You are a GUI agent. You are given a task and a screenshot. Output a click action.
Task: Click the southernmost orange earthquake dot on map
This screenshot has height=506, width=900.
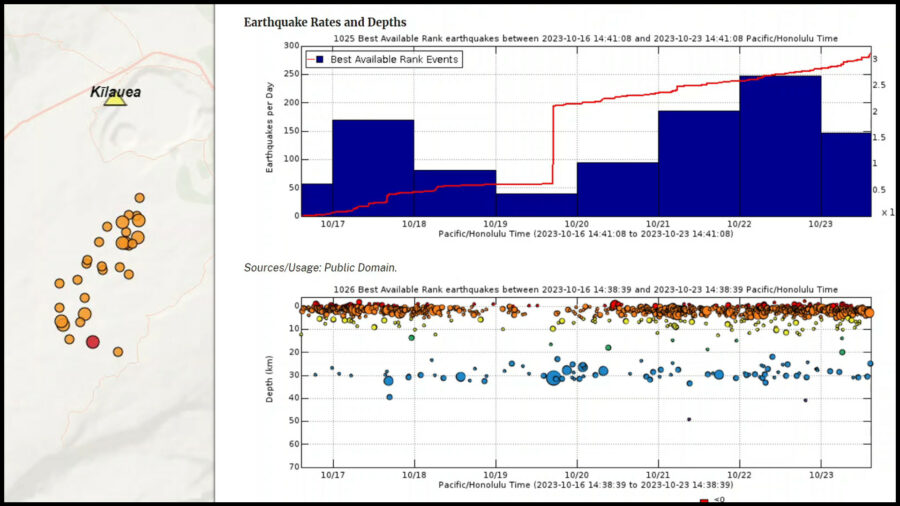point(118,352)
